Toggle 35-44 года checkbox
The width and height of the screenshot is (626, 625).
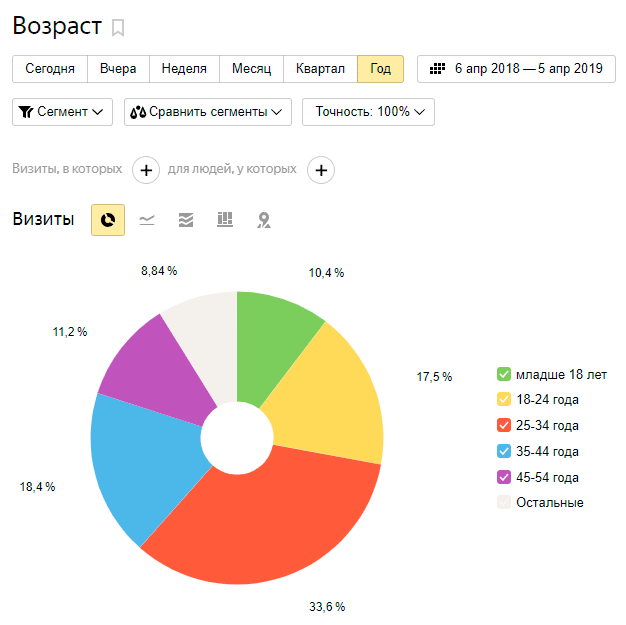coord(504,451)
